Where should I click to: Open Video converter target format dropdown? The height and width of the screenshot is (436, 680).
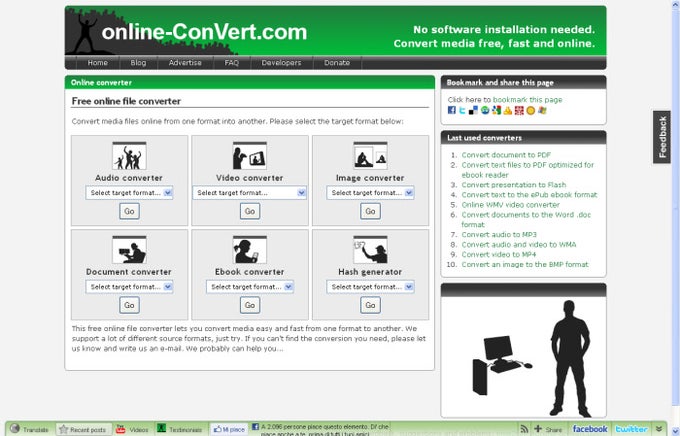tap(250, 193)
